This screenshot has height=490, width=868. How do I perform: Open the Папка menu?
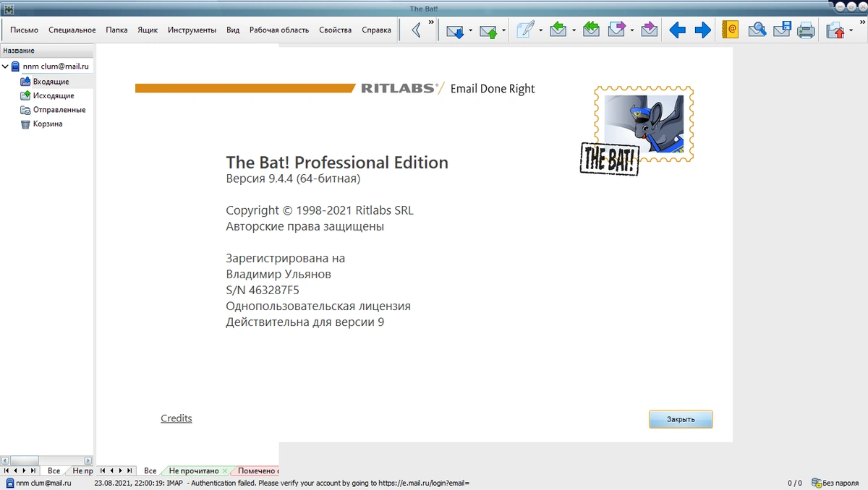tap(116, 30)
